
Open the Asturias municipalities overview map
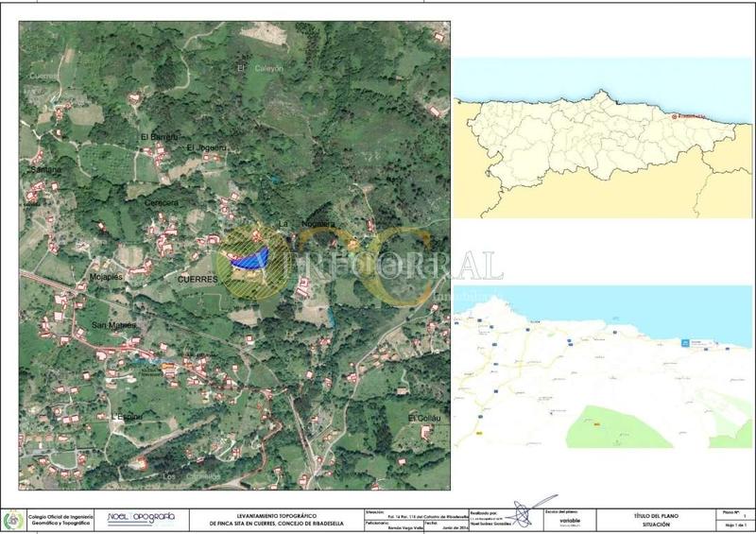603,137
